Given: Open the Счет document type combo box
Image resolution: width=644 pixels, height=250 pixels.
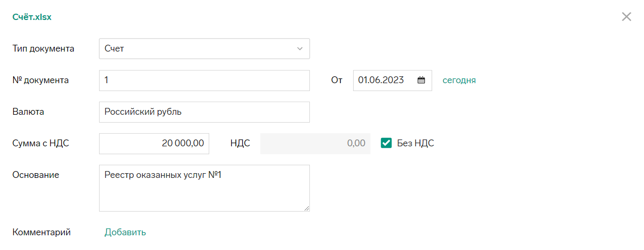Looking at the screenshot, I should point(204,49).
